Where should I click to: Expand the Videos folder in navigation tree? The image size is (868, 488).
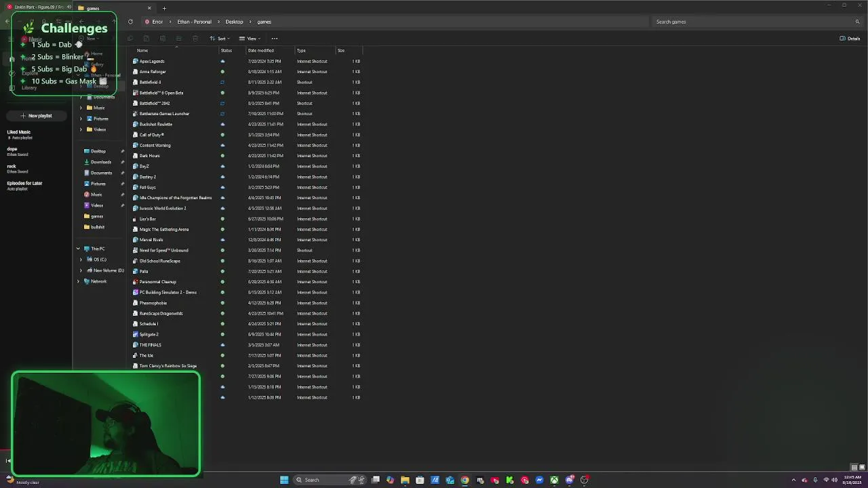point(81,129)
